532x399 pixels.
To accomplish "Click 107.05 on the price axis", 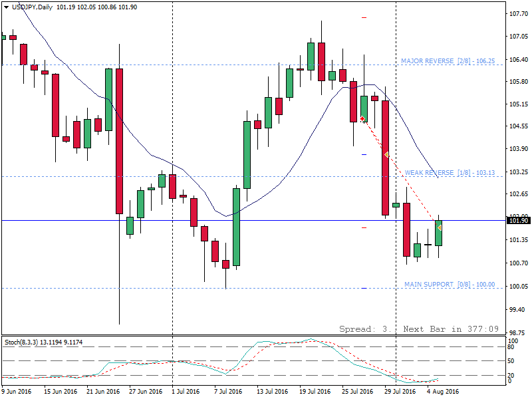I will point(519,37).
